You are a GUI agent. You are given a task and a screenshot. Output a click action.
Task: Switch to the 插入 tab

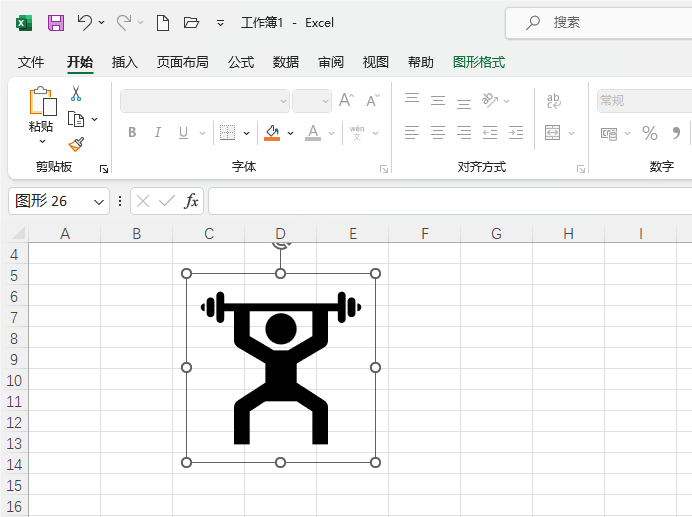click(125, 62)
